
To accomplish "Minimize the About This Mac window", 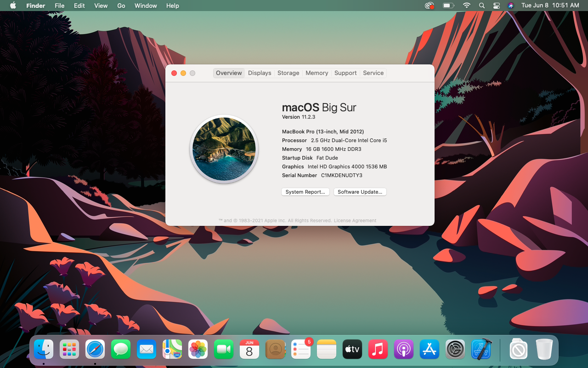I will point(183,73).
